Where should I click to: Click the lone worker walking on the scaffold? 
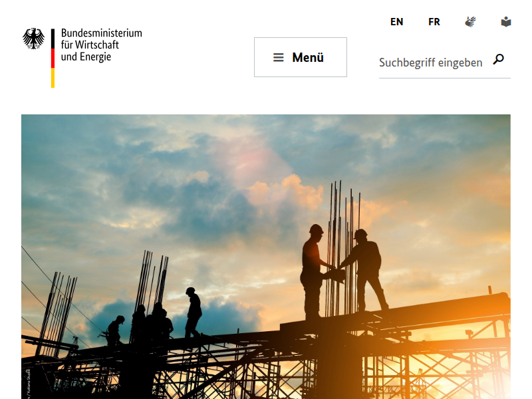point(194,313)
